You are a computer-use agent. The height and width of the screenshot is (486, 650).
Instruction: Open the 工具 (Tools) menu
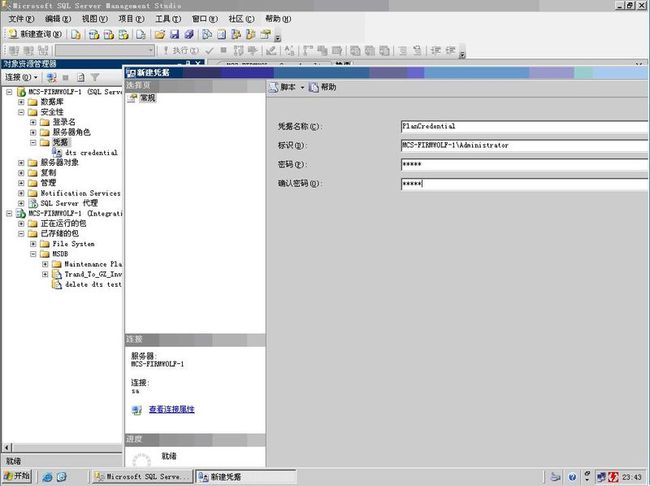click(168, 19)
